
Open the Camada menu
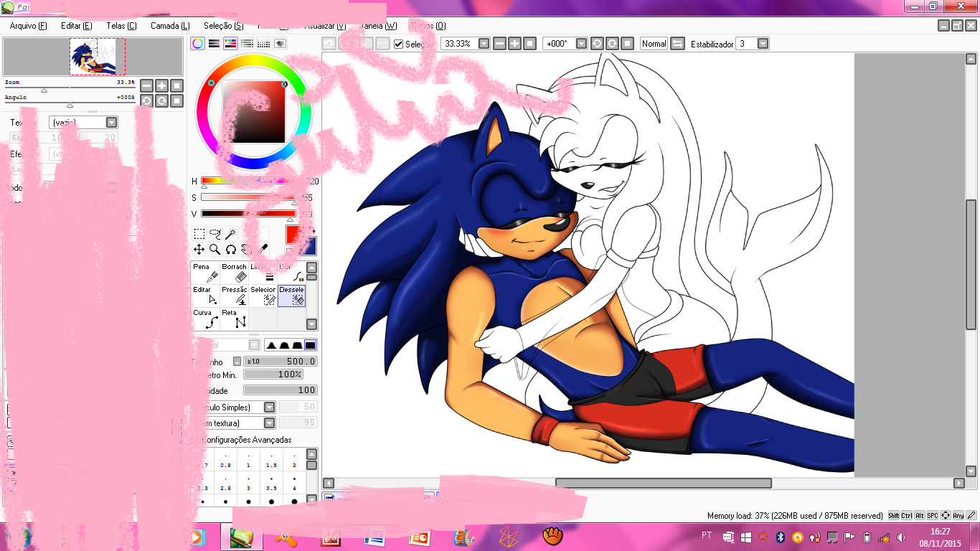pos(170,26)
